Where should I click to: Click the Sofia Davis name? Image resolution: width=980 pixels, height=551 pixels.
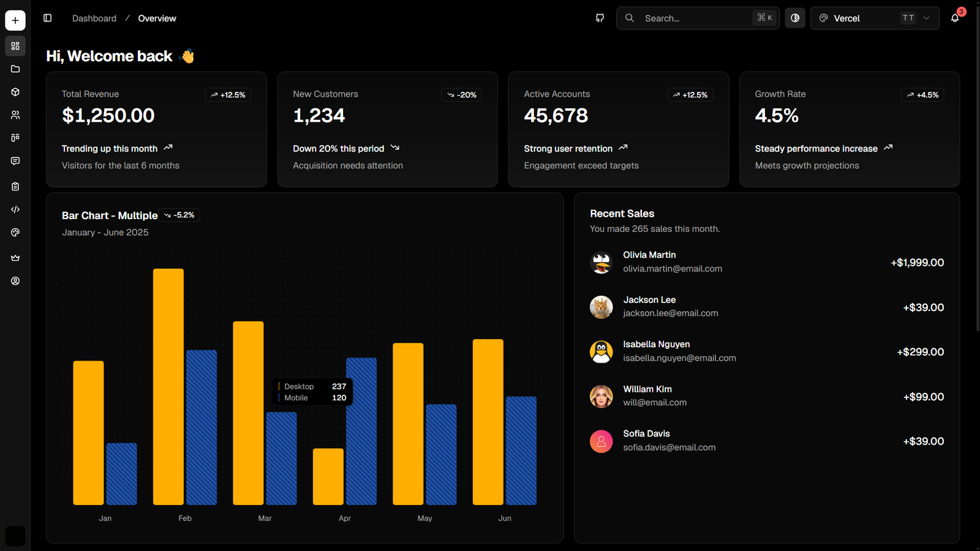click(x=646, y=433)
